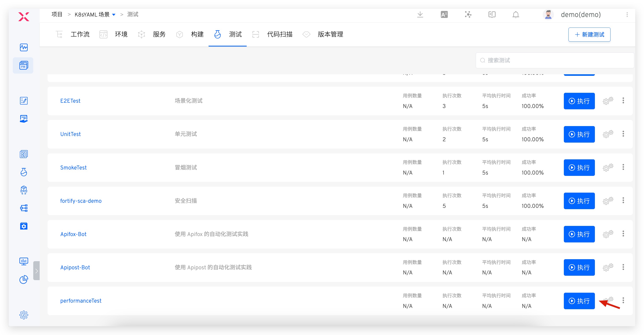Select the dashboard monitor icon in sidebar
Screen dimensions: 644x335
coord(24,47)
